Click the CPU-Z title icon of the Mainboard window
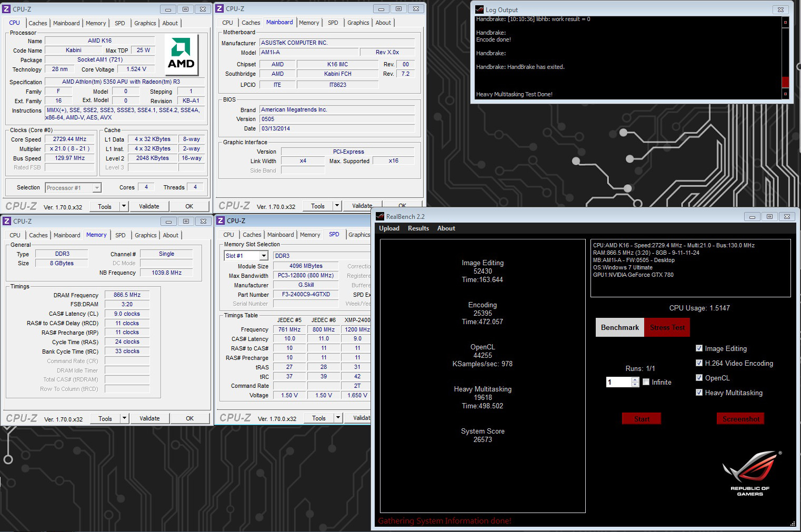 coord(220,8)
